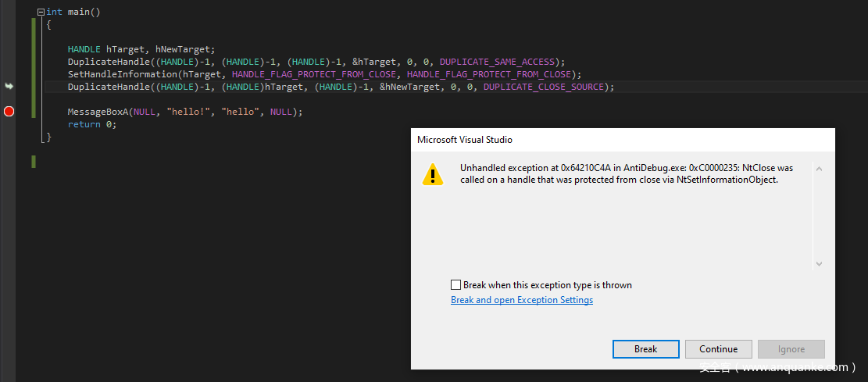Place the cursor on the 'return 0;' statement

[91, 124]
